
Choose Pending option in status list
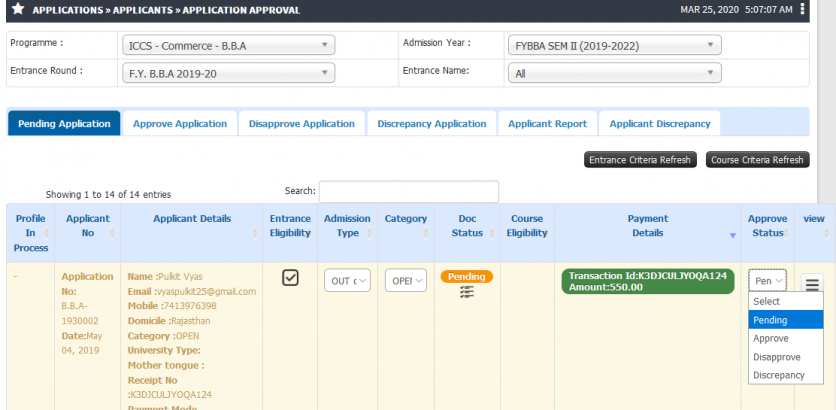point(786,320)
